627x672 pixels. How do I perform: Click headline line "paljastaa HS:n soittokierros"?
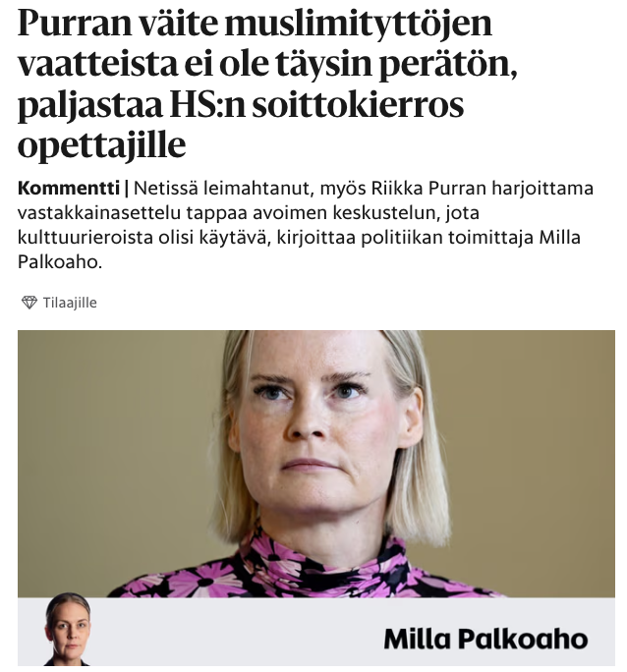pos(241,105)
